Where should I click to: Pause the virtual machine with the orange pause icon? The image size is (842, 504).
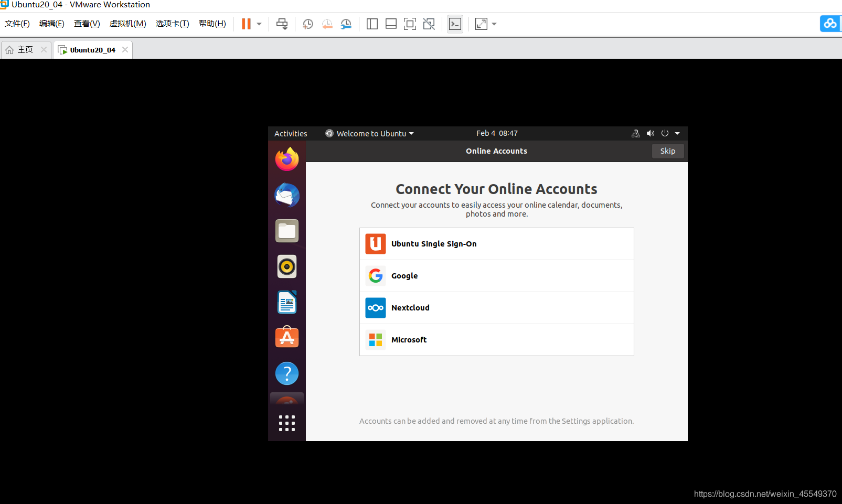[246, 24]
